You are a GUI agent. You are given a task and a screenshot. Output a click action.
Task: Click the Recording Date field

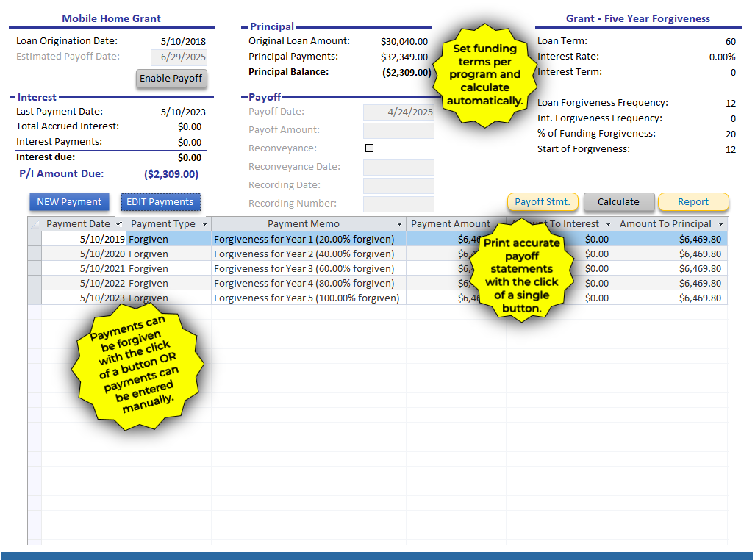[x=398, y=185]
